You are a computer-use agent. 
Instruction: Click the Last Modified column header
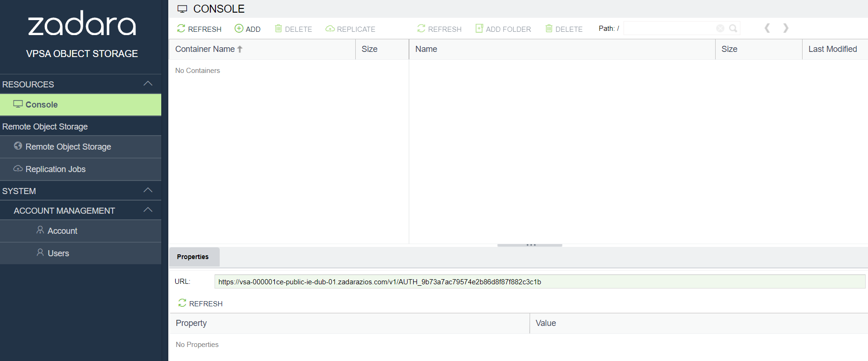tap(835, 49)
